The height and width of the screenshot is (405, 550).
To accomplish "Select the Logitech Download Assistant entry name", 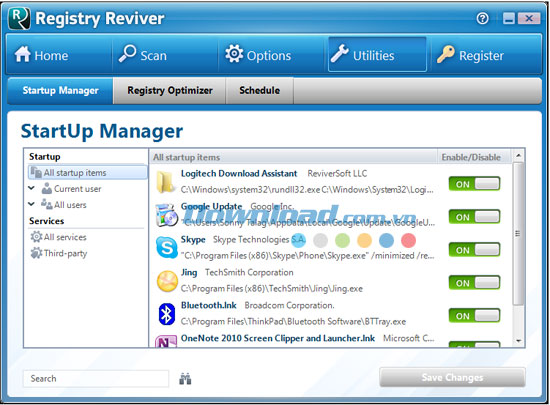I will (239, 174).
